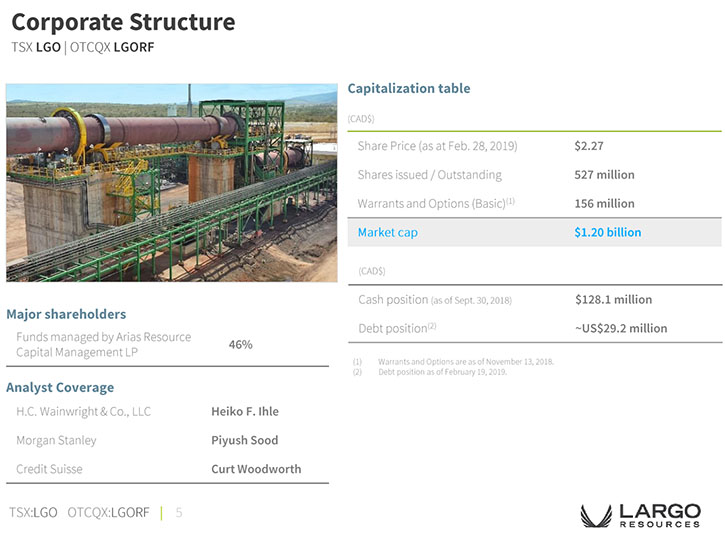Click analyst name Heiko F. Ihle

tap(244, 411)
